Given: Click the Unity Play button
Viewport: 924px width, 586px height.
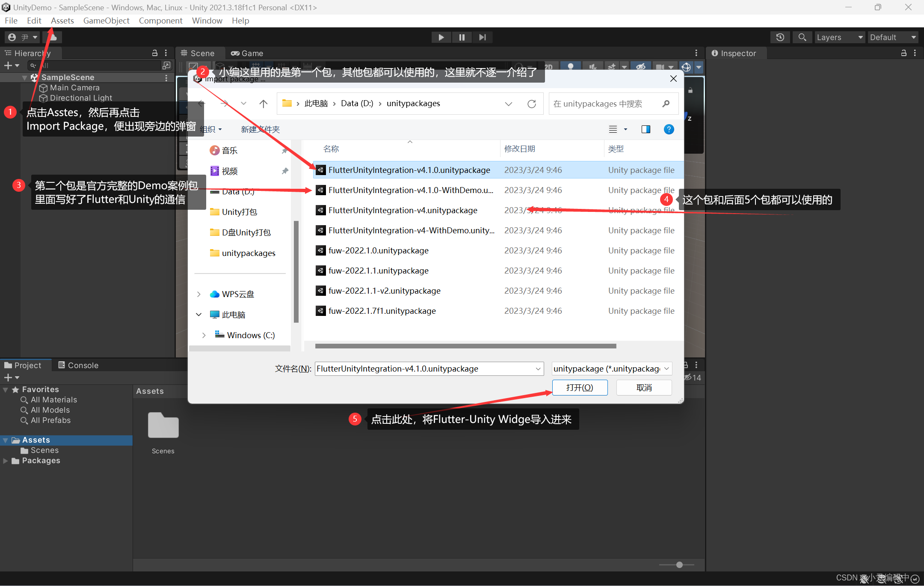Looking at the screenshot, I should coord(441,37).
